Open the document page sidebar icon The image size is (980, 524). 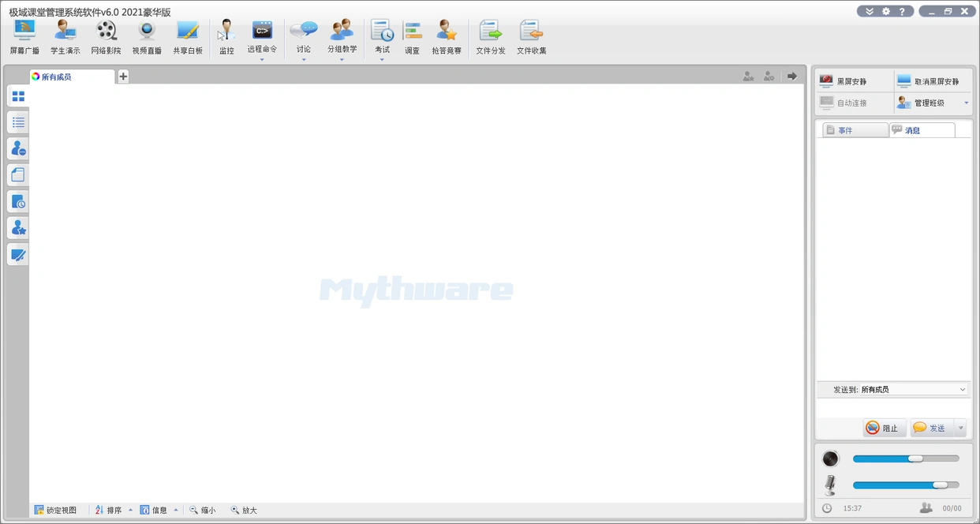point(18,175)
